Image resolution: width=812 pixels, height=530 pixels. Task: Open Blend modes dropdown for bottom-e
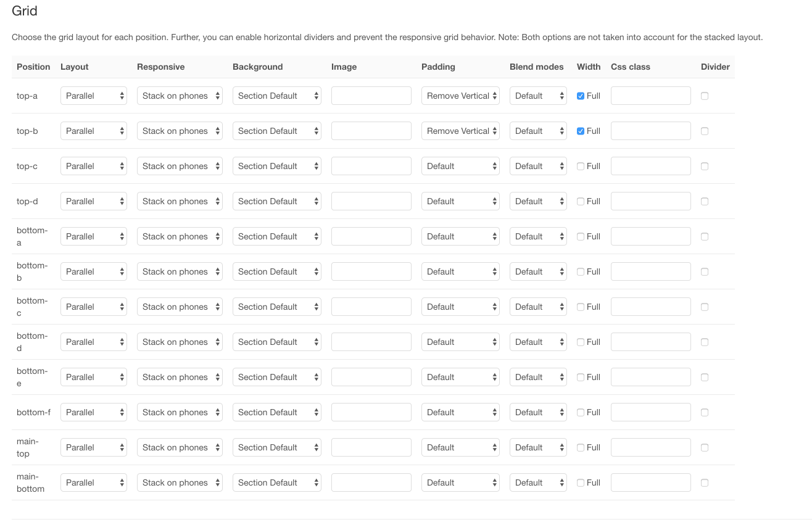538,377
